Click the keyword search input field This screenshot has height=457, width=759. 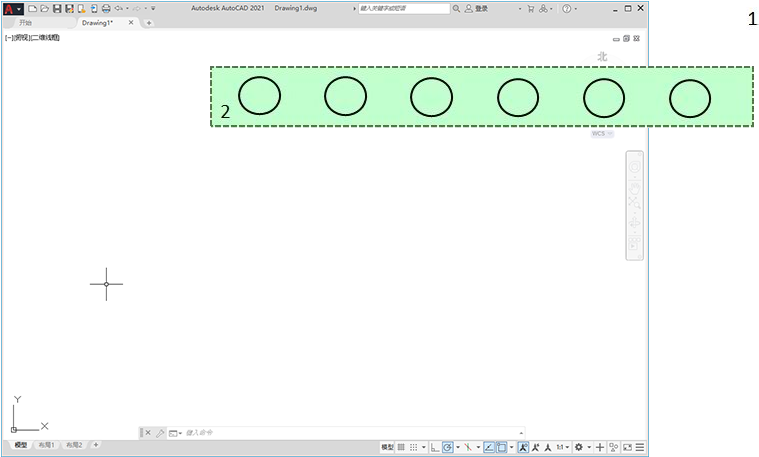point(404,9)
